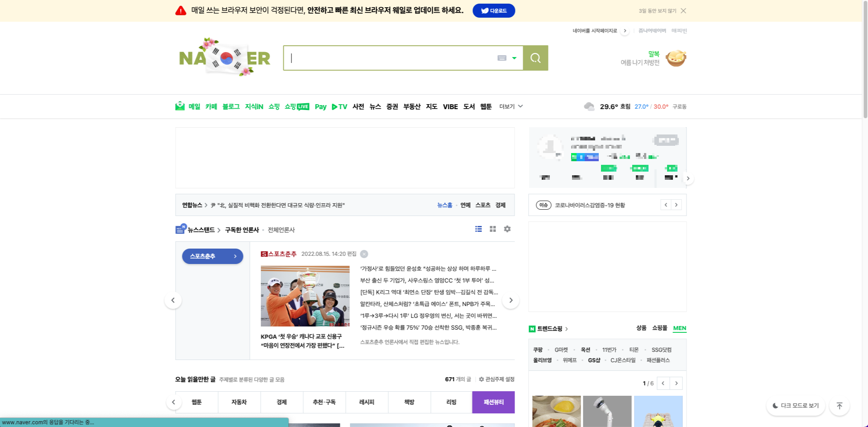The height and width of the screenshot is (427, 868).
Task: Show previous issue in 이슈 box
Action: click(666, 205)
